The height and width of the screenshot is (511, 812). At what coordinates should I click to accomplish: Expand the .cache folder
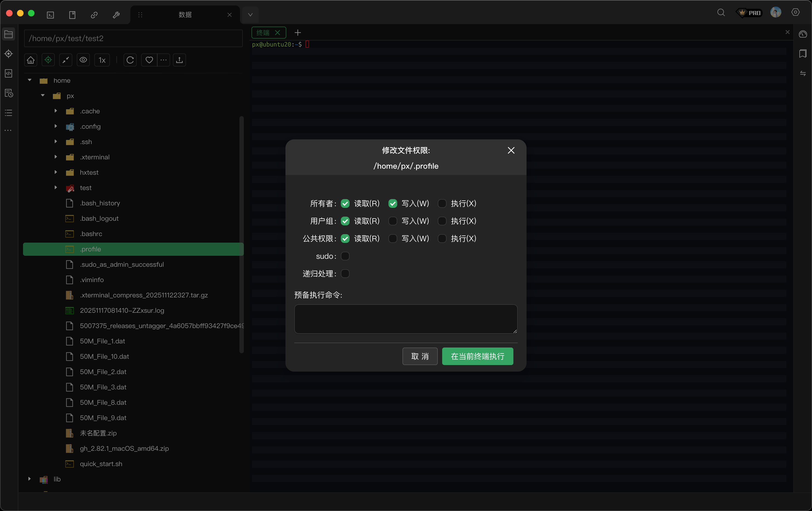[56, 111]
